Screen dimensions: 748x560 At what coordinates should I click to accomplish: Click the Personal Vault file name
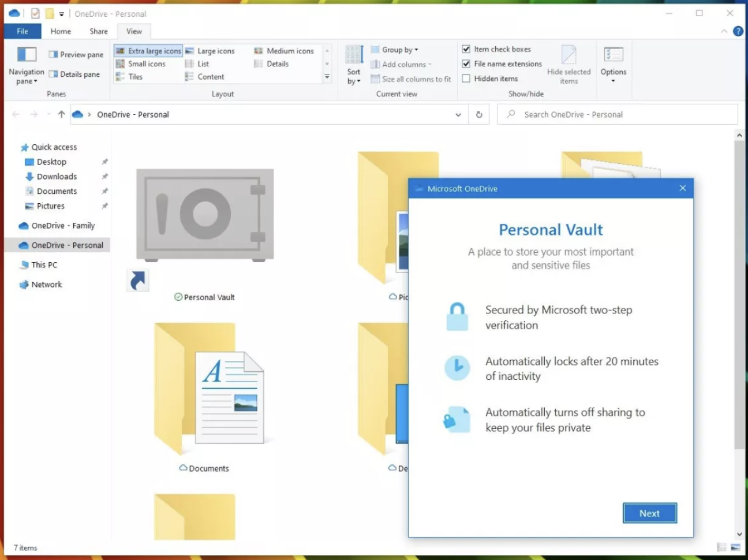(x=210, y=297)
